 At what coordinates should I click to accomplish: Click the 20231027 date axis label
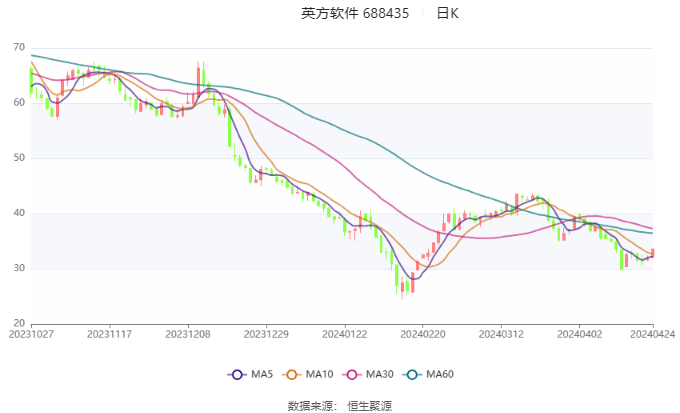coord(31,334)
